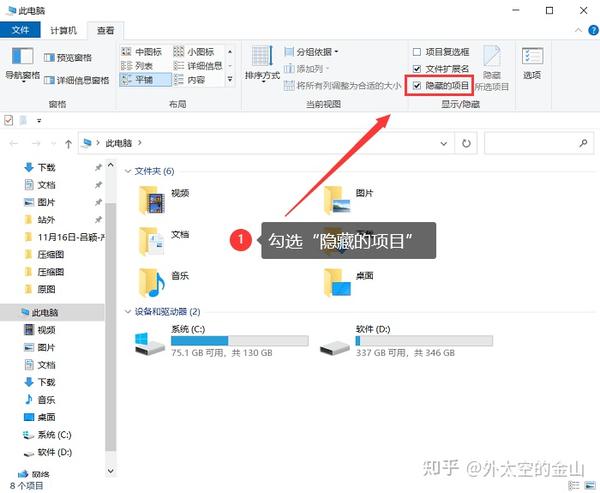The image size is (600, 493).
Task: Open the 分组依据 group by dropdown
Action: click(x=311, y=52)
